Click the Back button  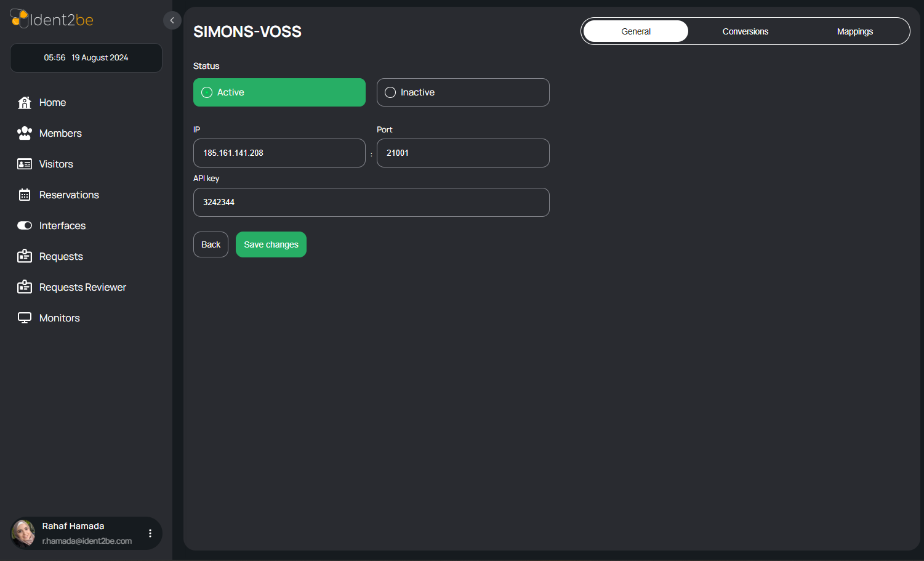tap(211, 244)
